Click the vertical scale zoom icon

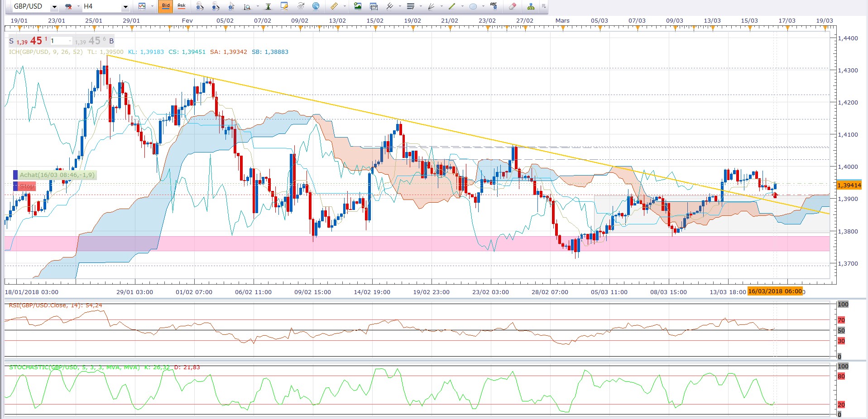click(247, 6)
